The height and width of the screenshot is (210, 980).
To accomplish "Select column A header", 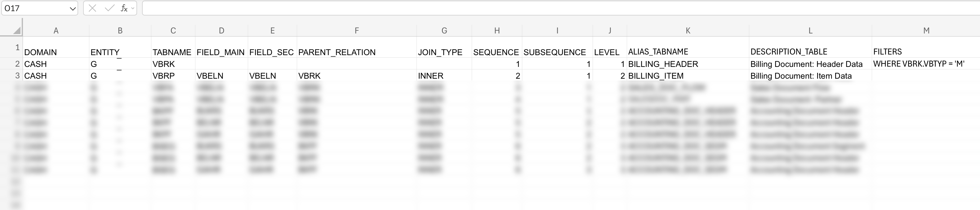I will point(56,30).
